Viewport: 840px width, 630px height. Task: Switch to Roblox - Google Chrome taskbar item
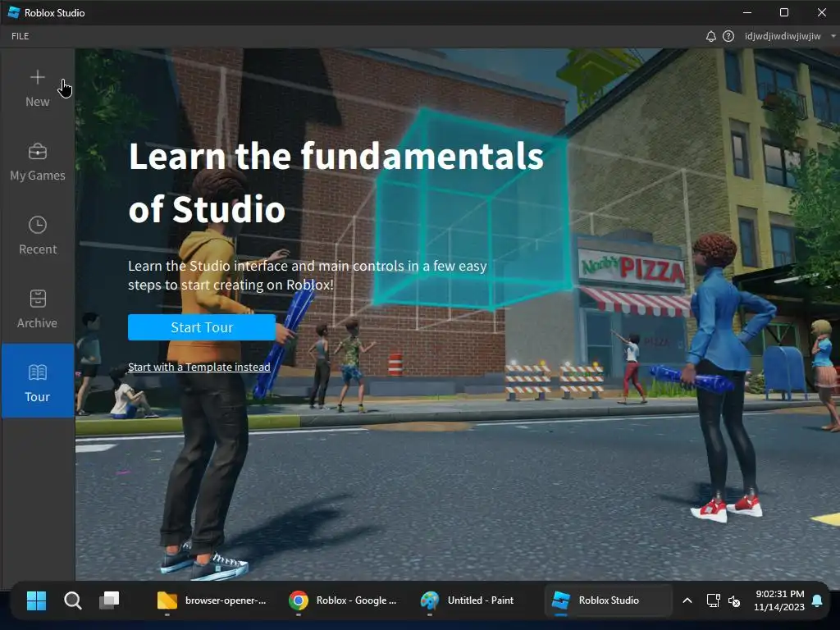(343, 600)
